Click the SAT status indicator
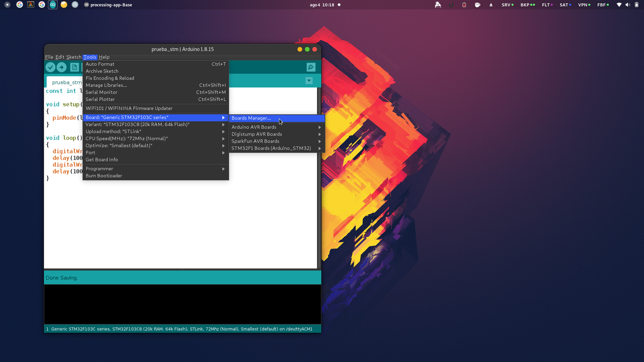The width and height of the screenshot is (644, 362). tap(566, 5)
